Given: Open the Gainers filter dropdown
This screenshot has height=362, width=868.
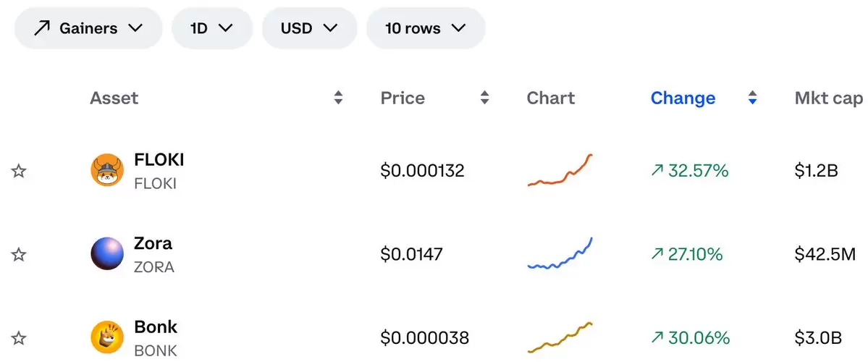Looking at the screenshot, I should click(x=88, y=28).
